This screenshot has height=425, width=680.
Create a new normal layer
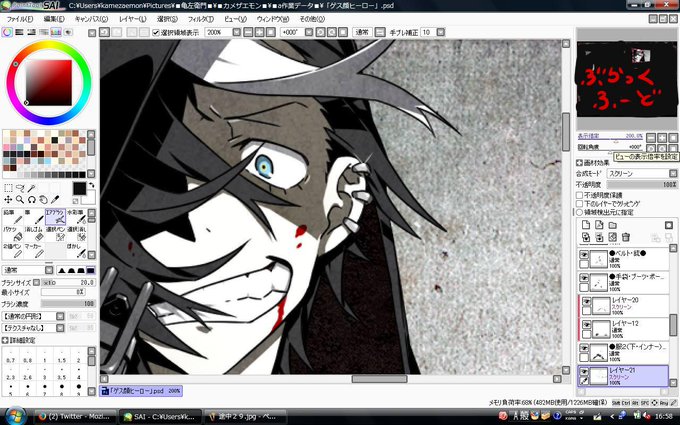pos(586,225)
